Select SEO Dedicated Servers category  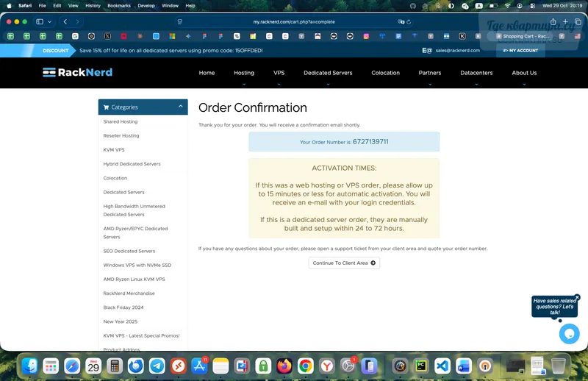[x=129, y=251]
